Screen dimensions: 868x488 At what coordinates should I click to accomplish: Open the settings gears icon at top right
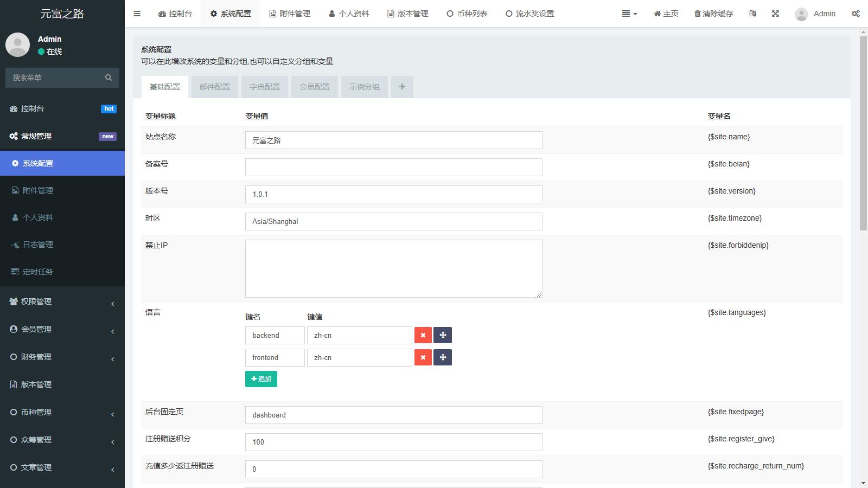[x=856, y=14]
